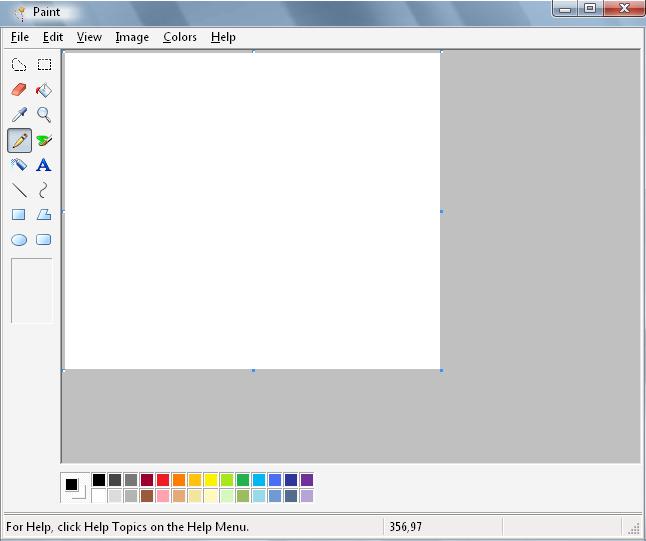Pick the Text tool

click(x=43, y=165)
